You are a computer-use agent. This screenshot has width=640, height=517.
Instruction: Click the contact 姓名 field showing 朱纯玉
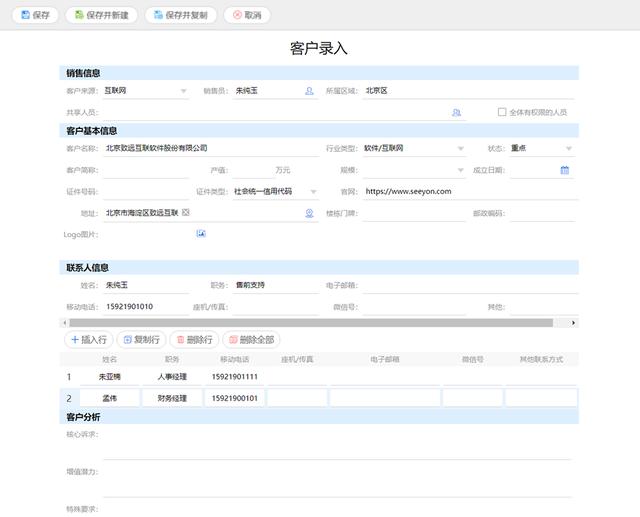pyautogui.click(x=146, y=285)
